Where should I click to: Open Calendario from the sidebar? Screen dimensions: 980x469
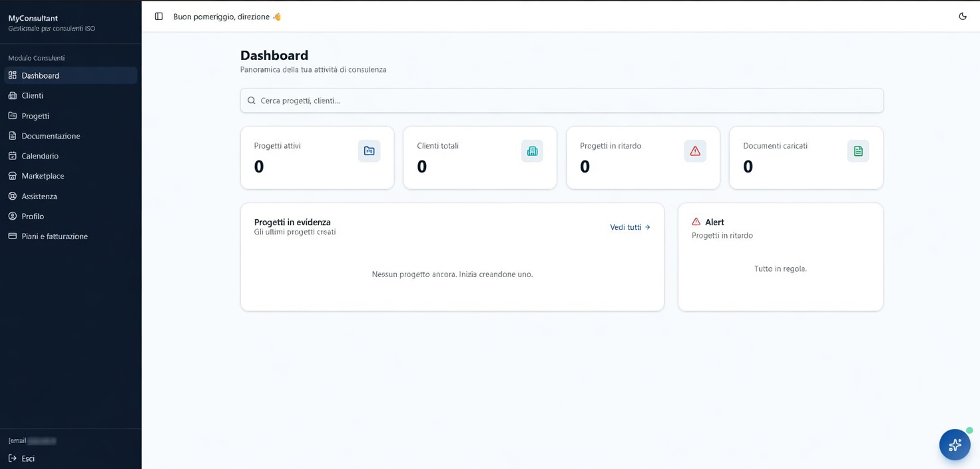tap(71, 155)
